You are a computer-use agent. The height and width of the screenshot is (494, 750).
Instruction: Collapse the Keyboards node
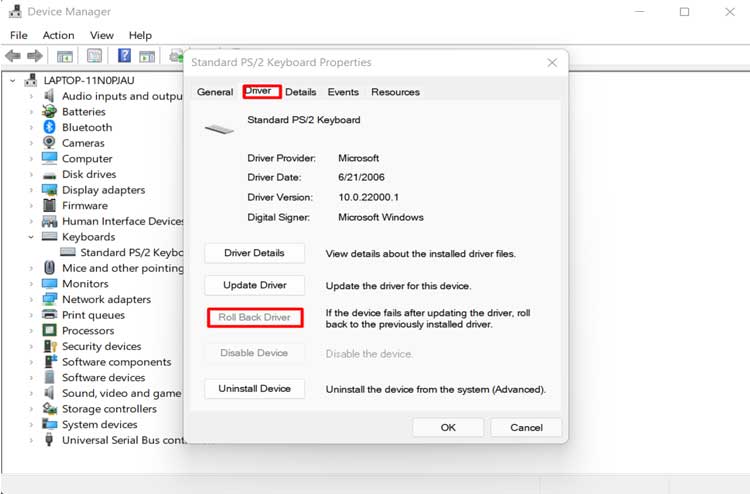(x=31, y=237)
